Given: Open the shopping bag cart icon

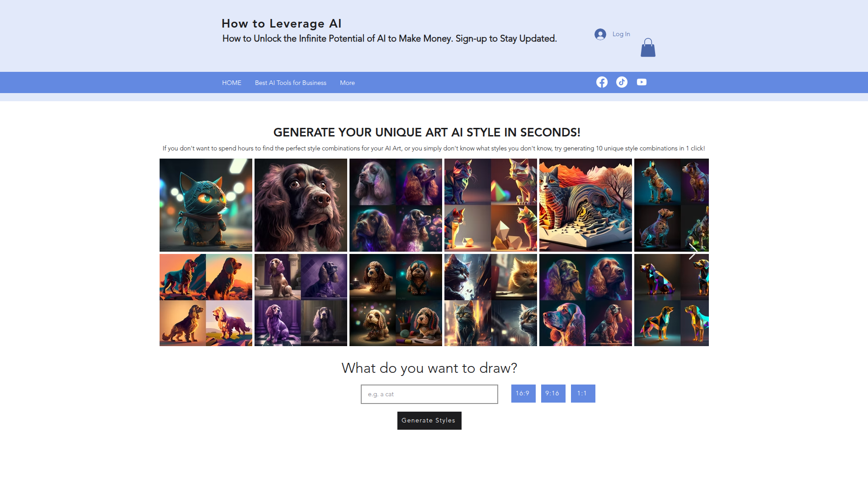Looking at the screenshot, I should [648, 47].
